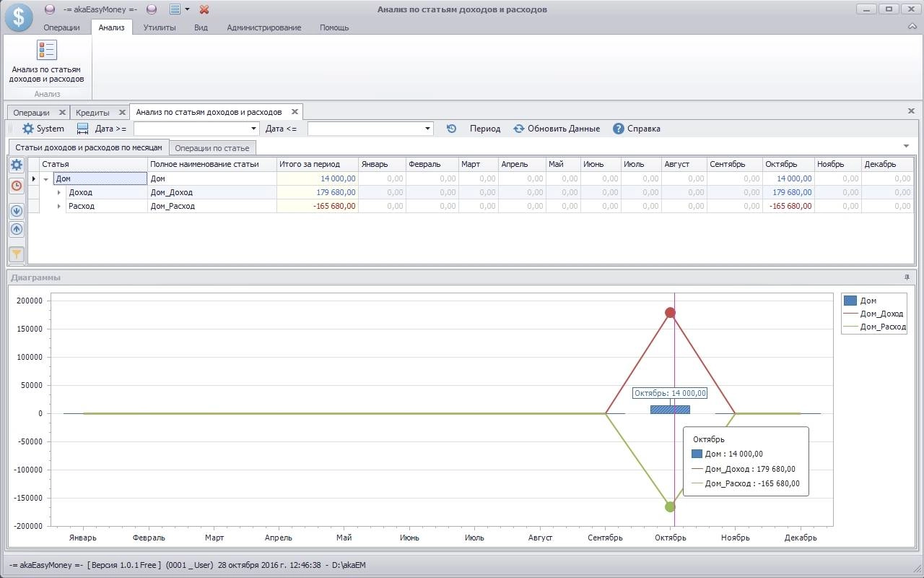The height and width of the screenshot is (578, 924).
Task: Open the Помощь ribbon tab
Action: tap(334, 27)
